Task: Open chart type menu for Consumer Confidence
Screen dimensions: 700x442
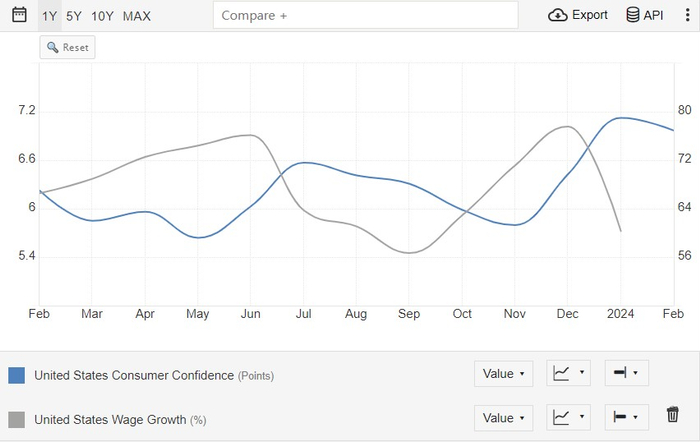Action: [x=568, y=374]
